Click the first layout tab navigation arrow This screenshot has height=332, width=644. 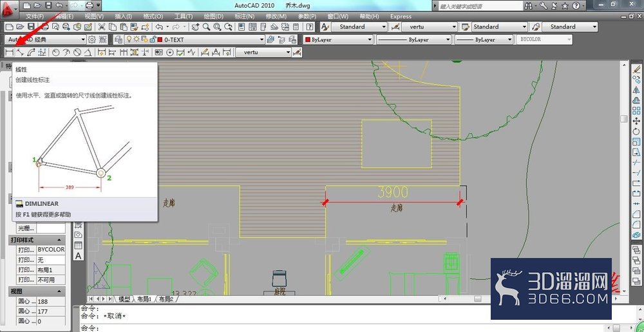[91, 299]
